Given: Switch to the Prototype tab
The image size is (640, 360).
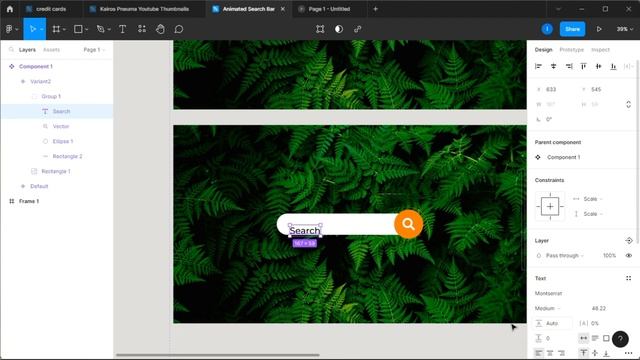Looking at the screenshot, I should tap(571, 50).
